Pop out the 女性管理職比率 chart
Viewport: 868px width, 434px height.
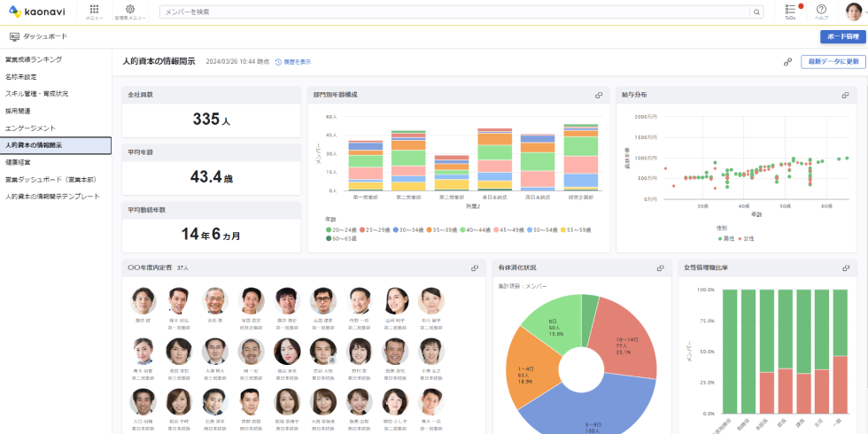(x=848, y=267)
